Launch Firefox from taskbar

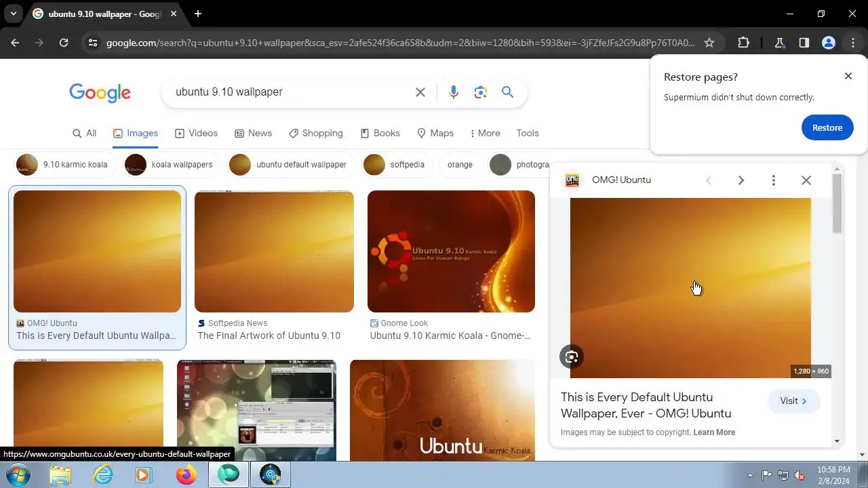[186, 475]
